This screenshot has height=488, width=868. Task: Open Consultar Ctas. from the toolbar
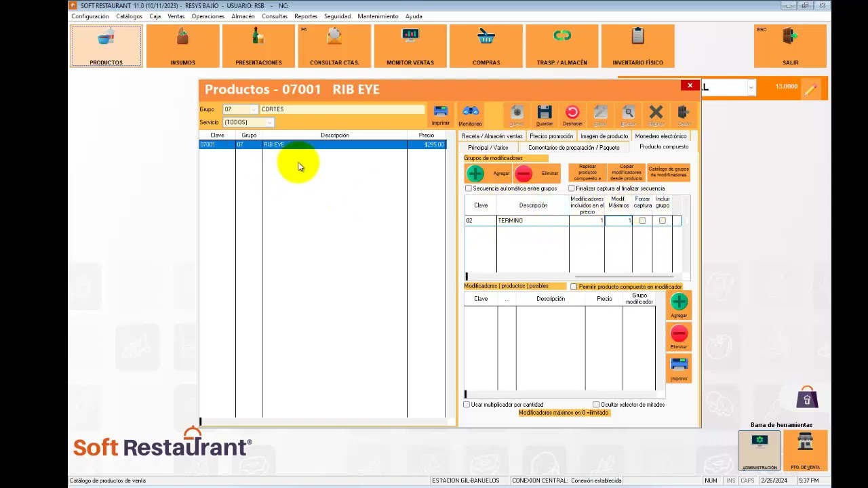pyautogui.click(x=334, y=46)
